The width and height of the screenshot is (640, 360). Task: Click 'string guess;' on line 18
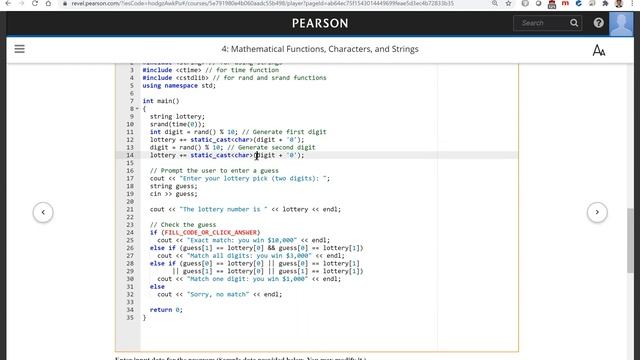173,186
